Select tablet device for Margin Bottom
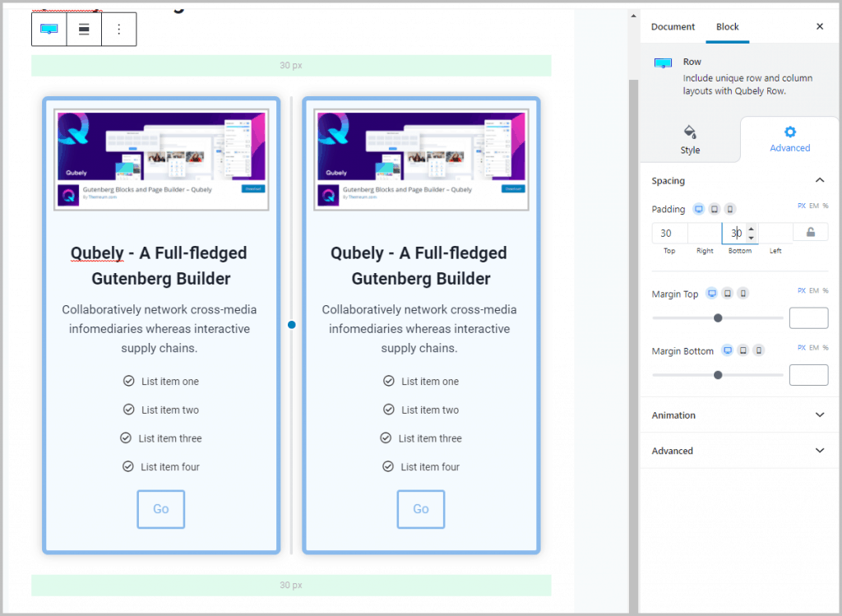Image resolution: width=842 pixels, height=616 pixels. point(743,350)
